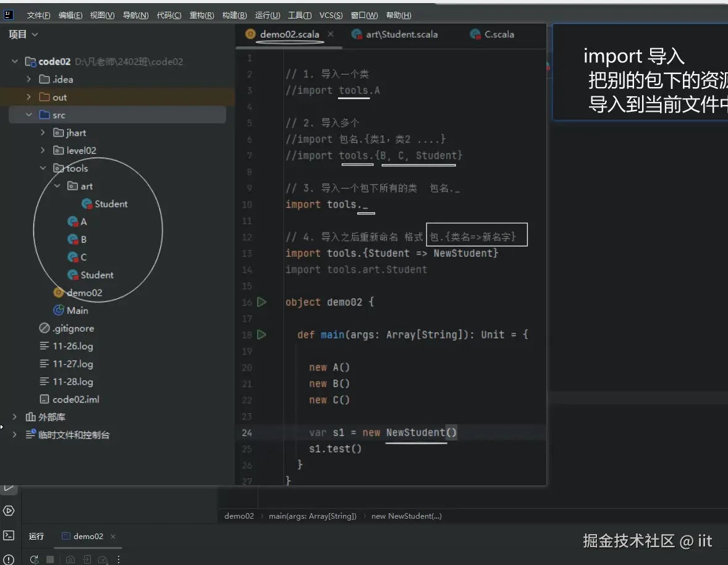Click the Rerun icon in run toolbar

(34, 559)
